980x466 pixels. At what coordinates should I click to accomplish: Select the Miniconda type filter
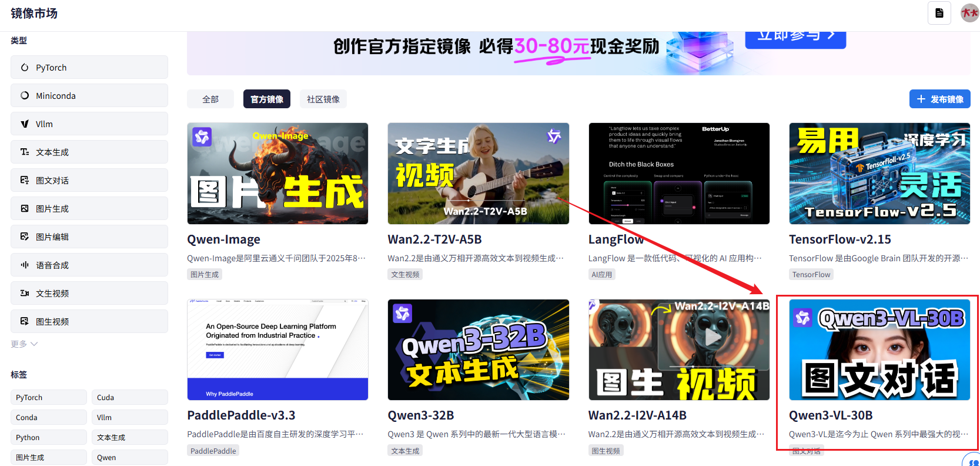coord(89,96)
